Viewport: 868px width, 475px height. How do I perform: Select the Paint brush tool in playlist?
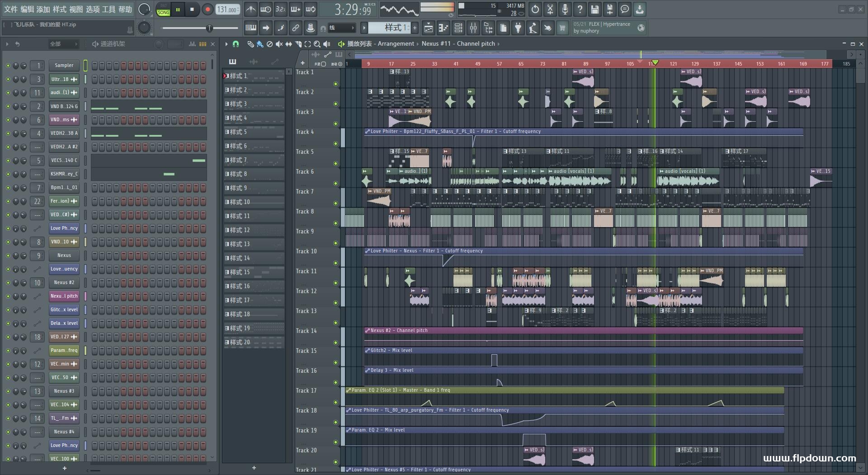pos(260,44)
